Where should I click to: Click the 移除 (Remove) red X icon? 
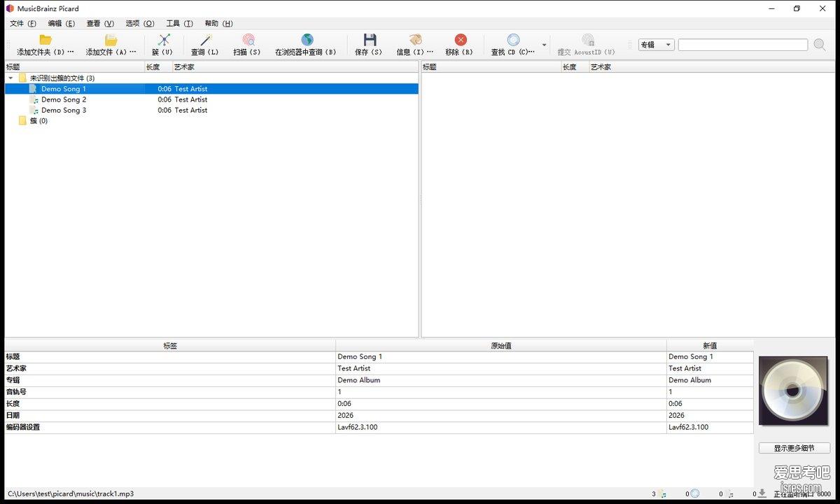point(460,40)
